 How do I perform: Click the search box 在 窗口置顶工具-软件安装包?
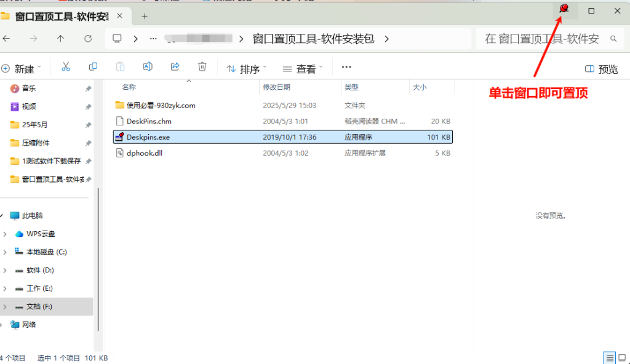tap(541, 38)
